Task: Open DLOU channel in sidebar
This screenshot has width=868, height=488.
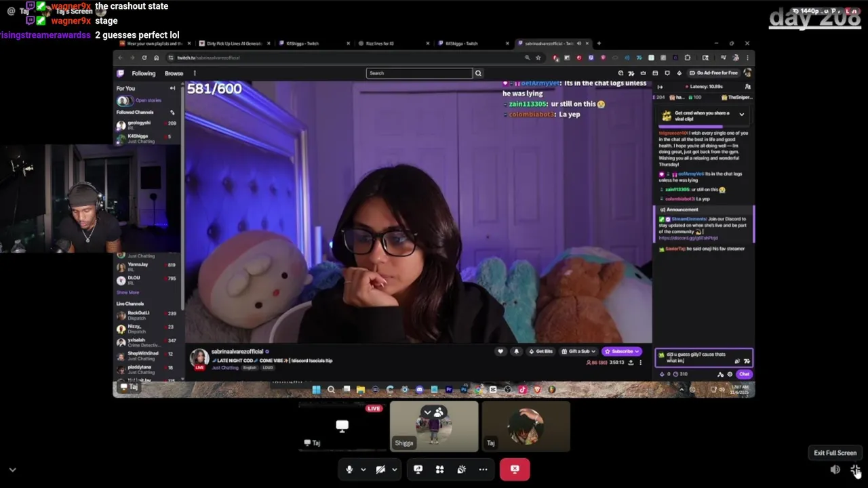Action: [146, 279]
